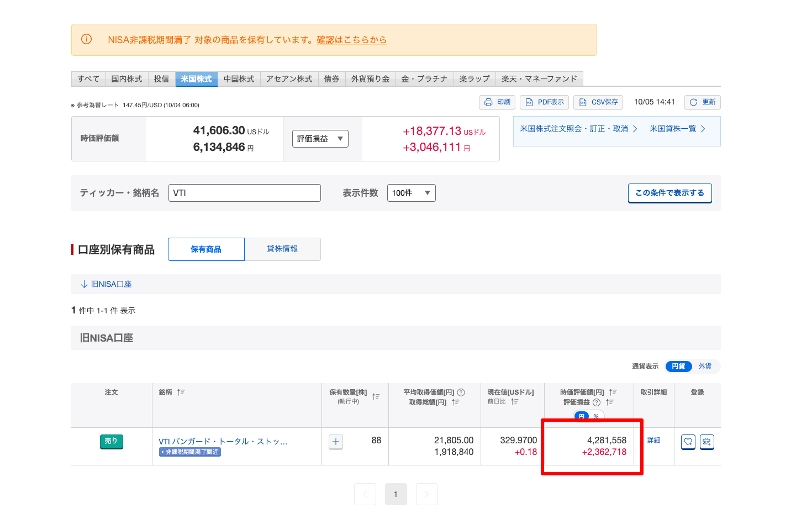The image size is (812, 529).
Task: Open the 100件 display count dropdown
Action: click(x=411, y=193)
